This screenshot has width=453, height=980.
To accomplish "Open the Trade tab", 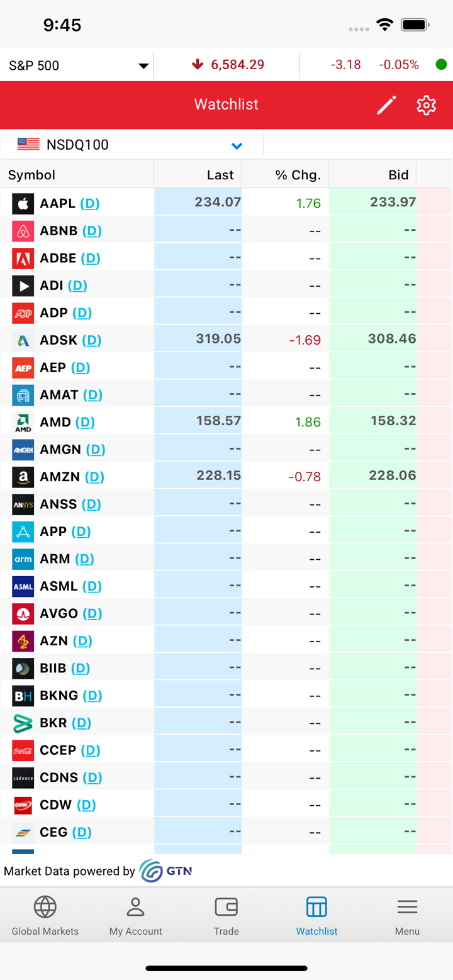I will (x=226, y=916).
